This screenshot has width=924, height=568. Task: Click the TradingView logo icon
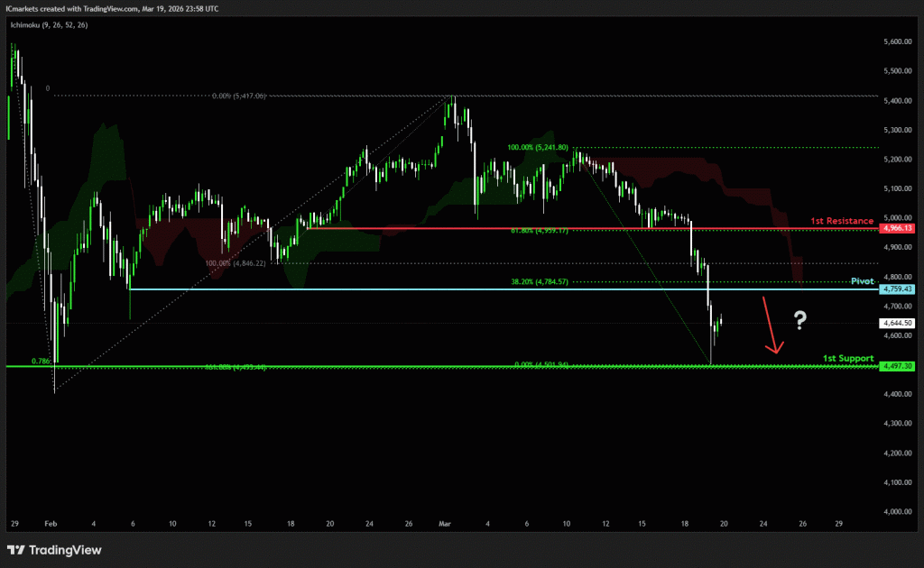16,550
